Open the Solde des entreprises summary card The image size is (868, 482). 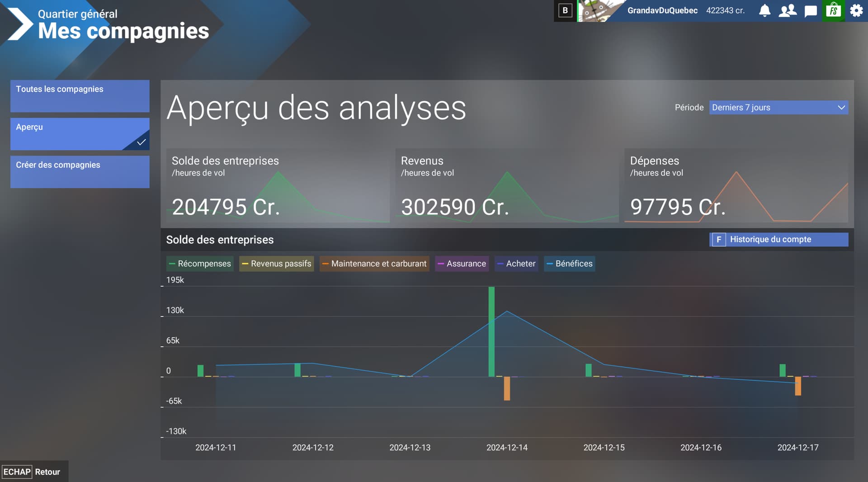[x=278, y=185]
